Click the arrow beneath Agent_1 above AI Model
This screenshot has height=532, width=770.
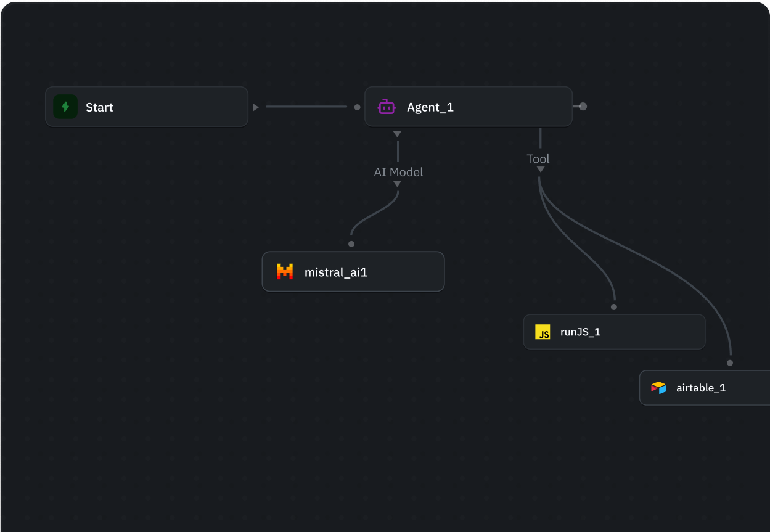coord(397,134)
